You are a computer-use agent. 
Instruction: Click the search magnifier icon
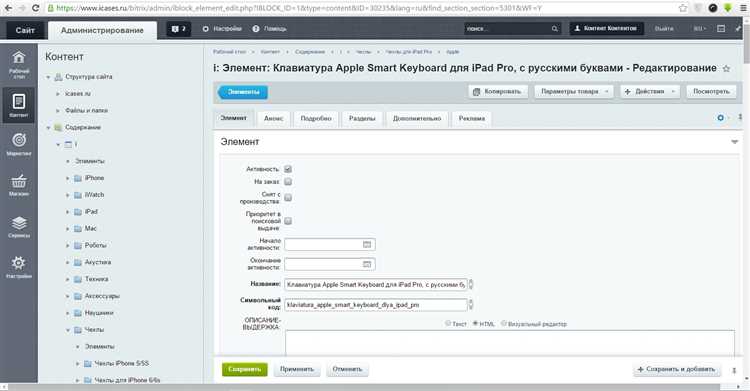(554, 29)
